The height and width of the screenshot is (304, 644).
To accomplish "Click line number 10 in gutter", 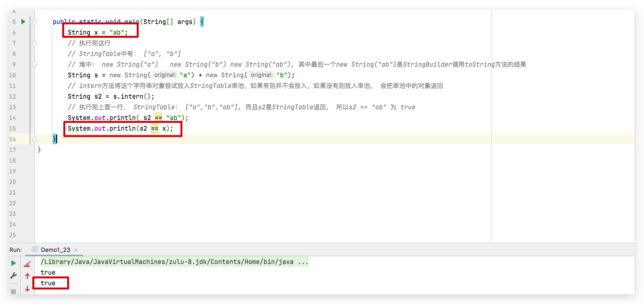I will point(13,75).
